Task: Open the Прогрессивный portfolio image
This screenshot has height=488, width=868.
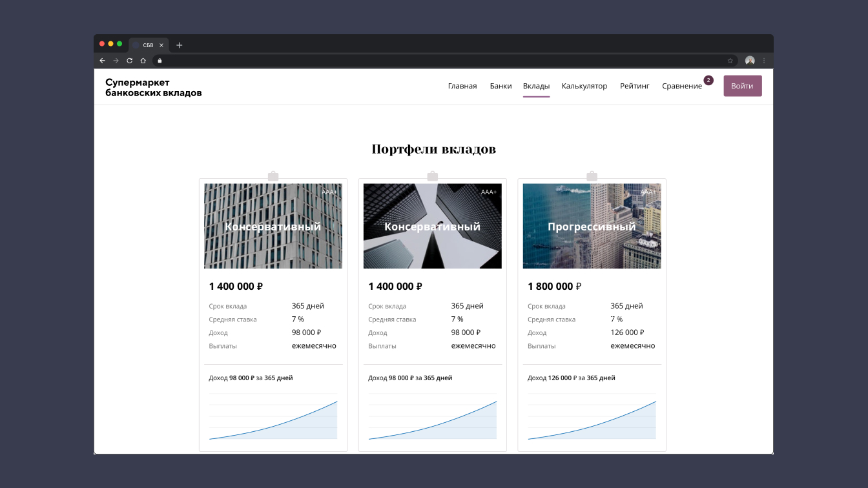Action: tap(592, 226)
